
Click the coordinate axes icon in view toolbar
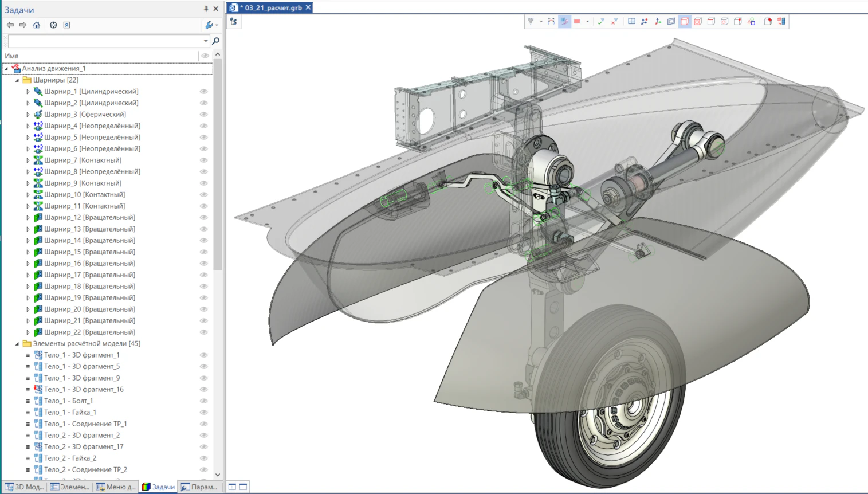(658, 22)
